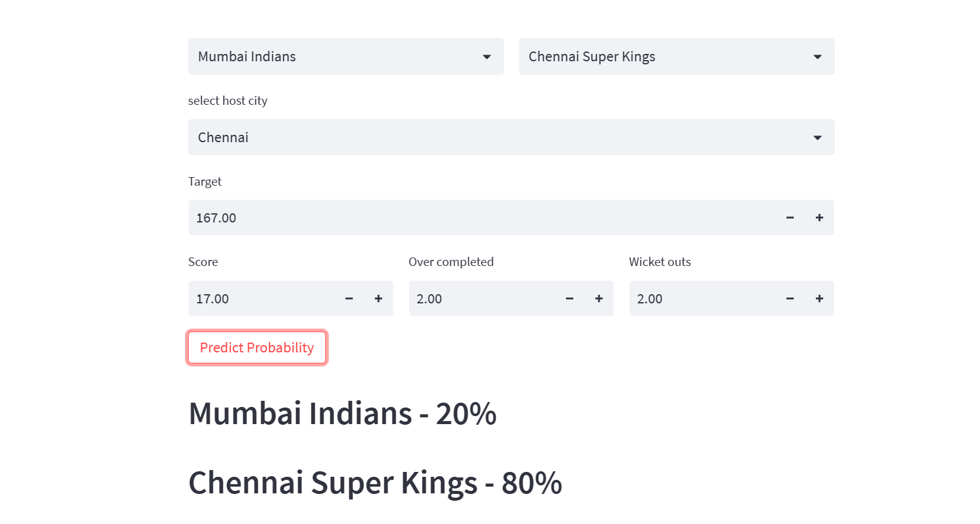Open the Mumbai Indians team dropdown
The width and height of the screenshot is (980, 524).
tap(346, 56)
